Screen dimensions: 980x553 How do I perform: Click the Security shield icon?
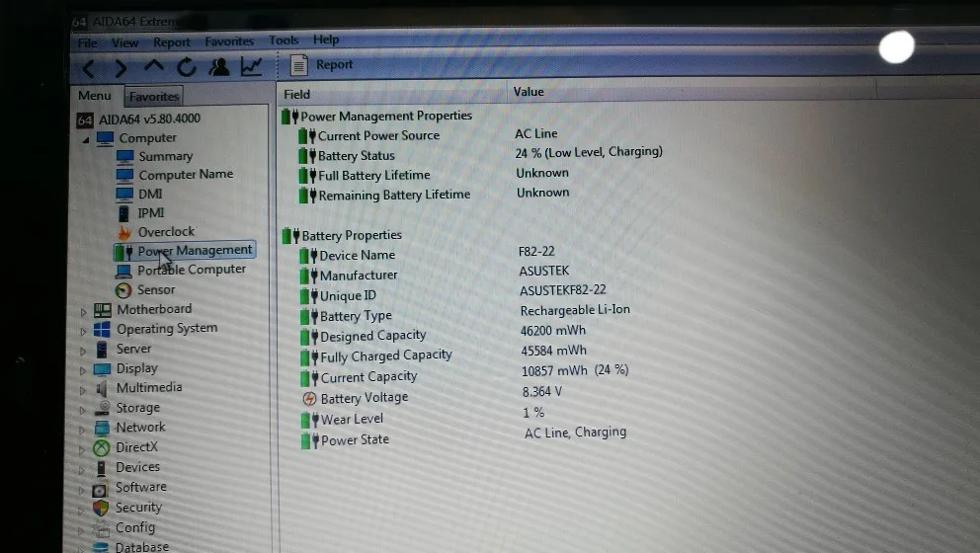(x=101, y=508)
